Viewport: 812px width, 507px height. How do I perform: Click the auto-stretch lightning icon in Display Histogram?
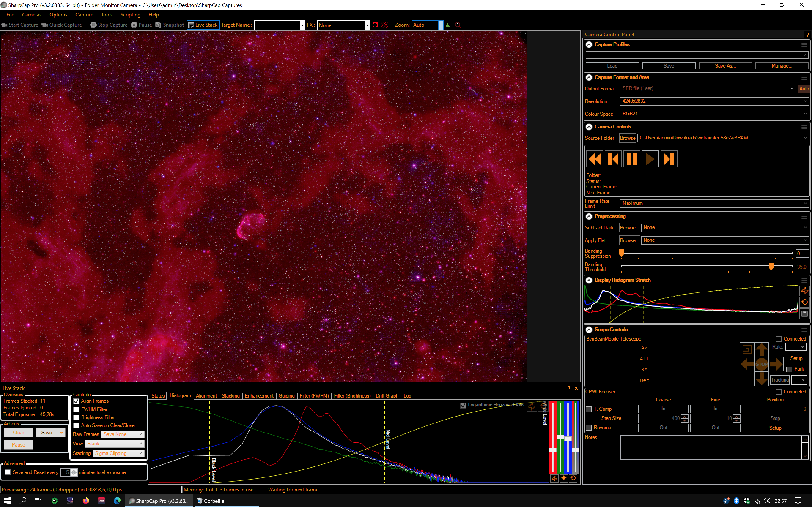(804, 291)
